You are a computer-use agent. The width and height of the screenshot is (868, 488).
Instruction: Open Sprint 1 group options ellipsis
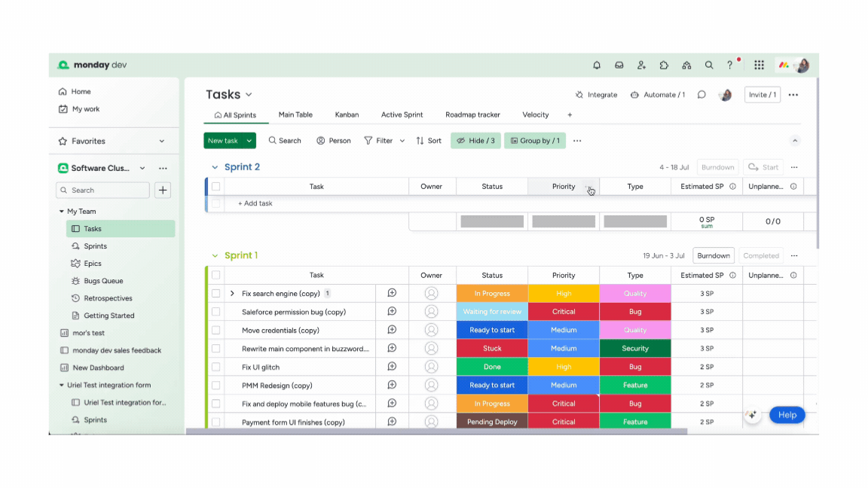pos(794,255)
